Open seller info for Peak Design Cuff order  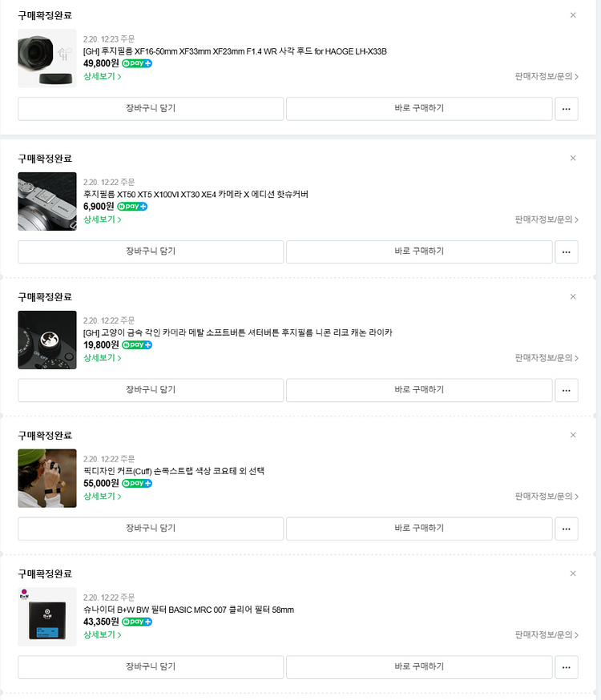pos(547,496)
